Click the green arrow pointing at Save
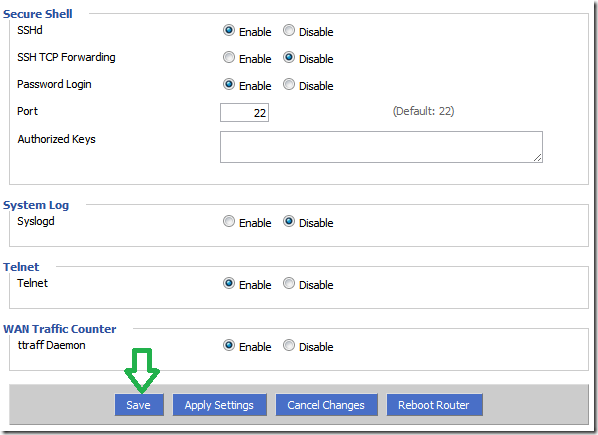 (142, 370)
